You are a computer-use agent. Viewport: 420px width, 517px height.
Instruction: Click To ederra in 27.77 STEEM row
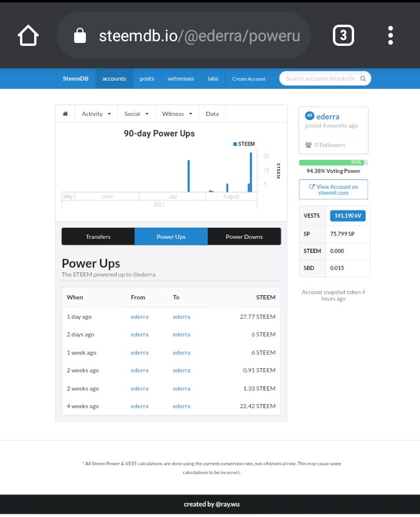click(182, 316)
